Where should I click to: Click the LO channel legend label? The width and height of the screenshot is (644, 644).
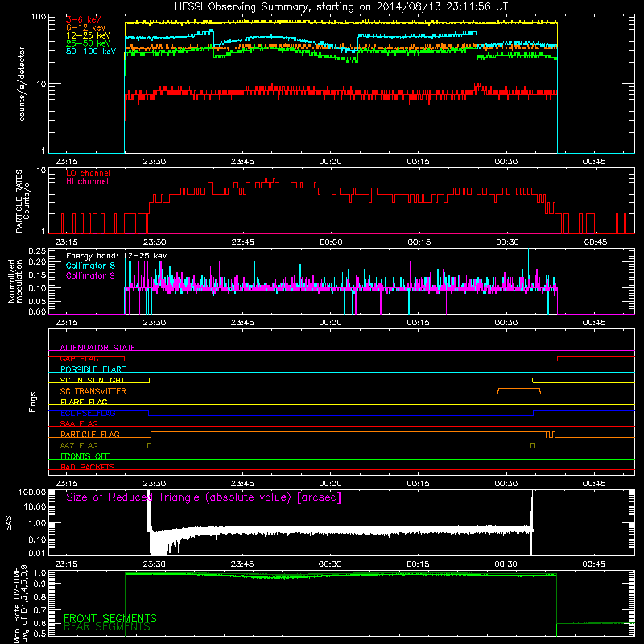click(89, 174)
